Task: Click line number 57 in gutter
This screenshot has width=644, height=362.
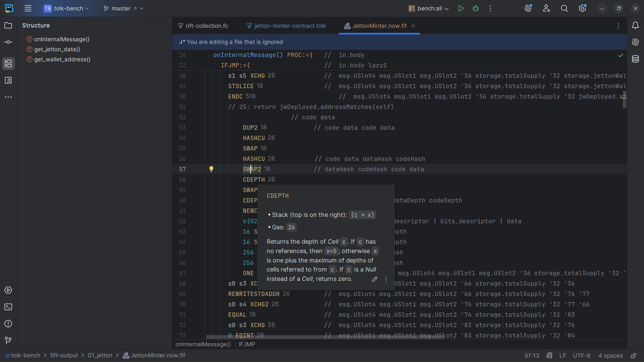Action: [x=182, y=169]
